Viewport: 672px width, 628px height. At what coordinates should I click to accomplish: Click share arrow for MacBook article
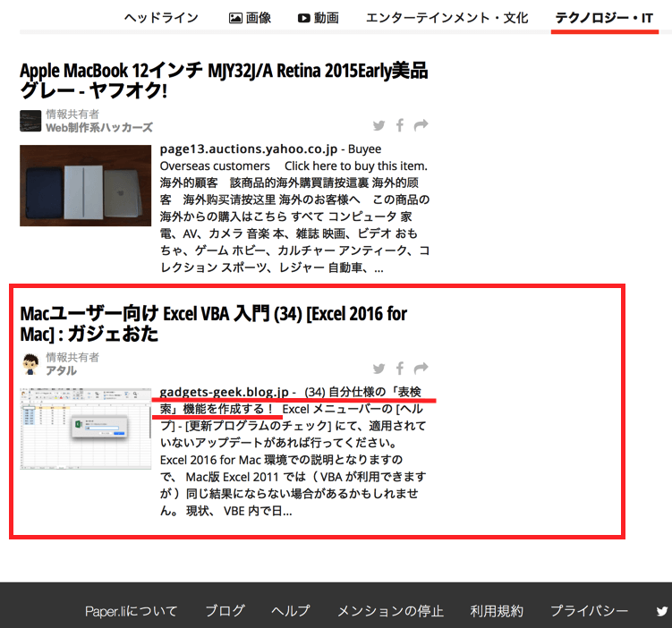click(x=421, y=125)
